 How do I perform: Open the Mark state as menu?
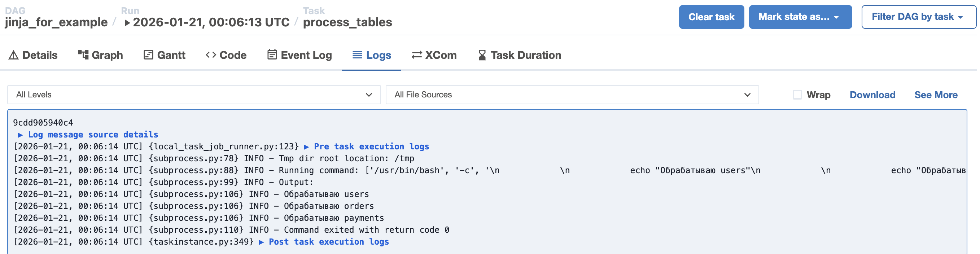point(800,17)
